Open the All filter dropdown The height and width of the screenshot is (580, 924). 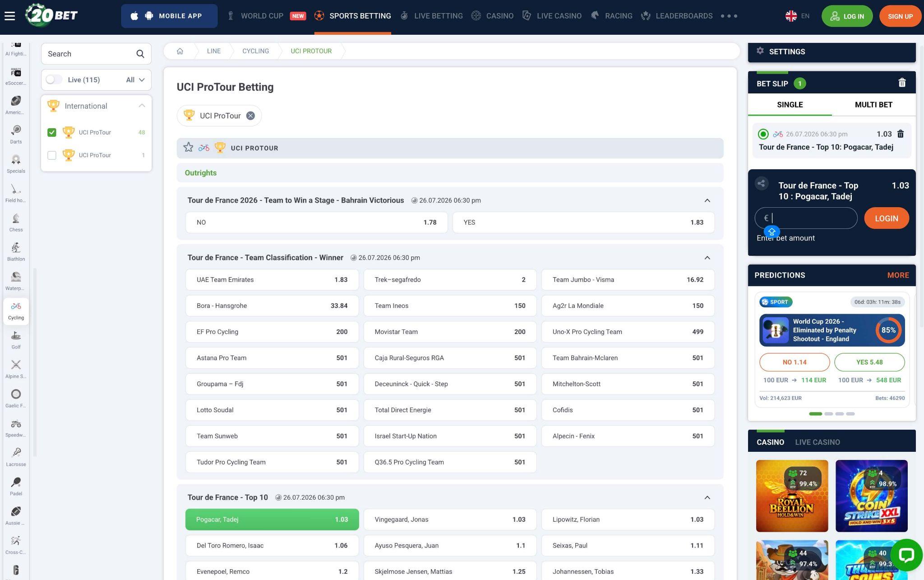(x=135, y=80)
